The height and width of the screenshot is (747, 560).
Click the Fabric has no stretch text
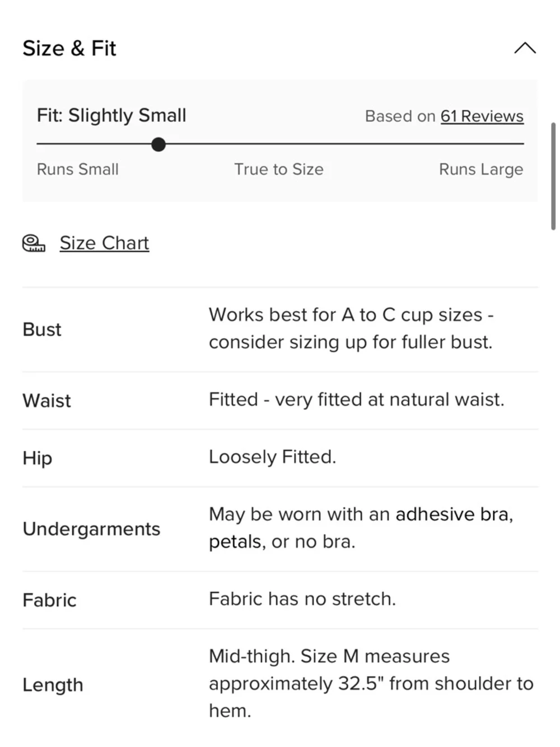[302, 599]
